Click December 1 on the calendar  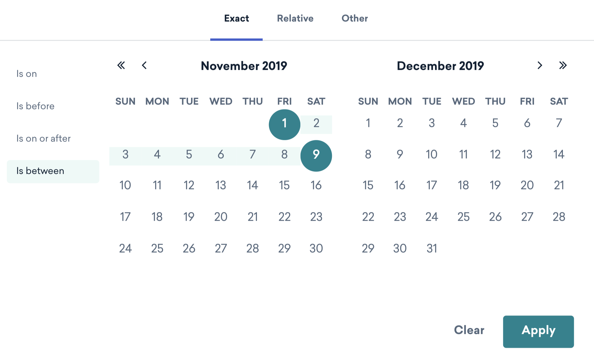pyautogui.click(x=368, y=123)
